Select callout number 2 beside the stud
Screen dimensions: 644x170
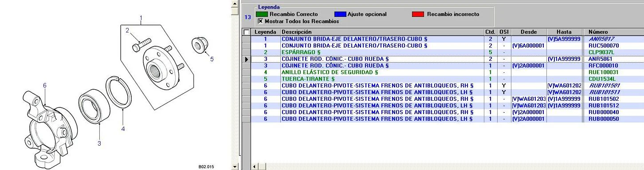point(127,30)
